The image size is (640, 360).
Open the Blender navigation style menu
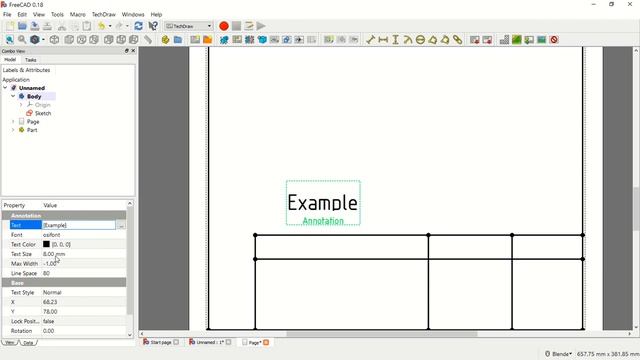point(558,354)
